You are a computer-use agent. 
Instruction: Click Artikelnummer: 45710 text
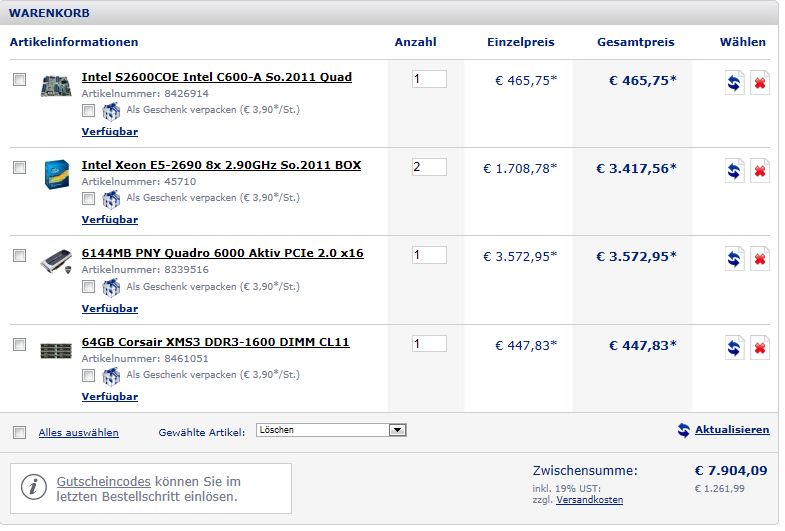pyautogui.click(x=139, y=182)
